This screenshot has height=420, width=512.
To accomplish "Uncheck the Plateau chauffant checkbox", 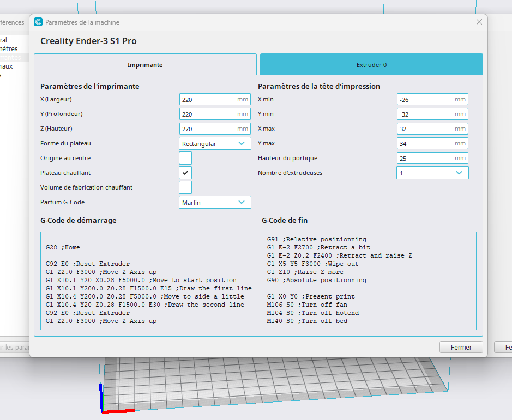I will (185, 173).
